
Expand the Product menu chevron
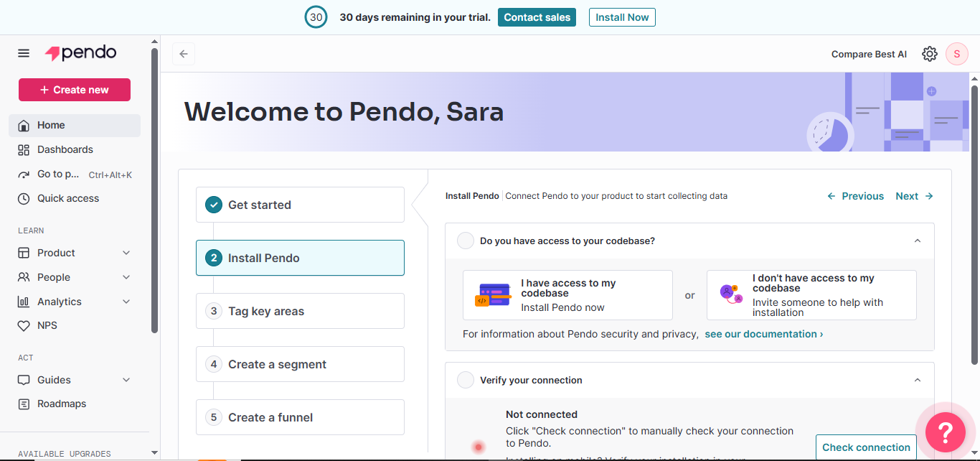click(126, 253)
